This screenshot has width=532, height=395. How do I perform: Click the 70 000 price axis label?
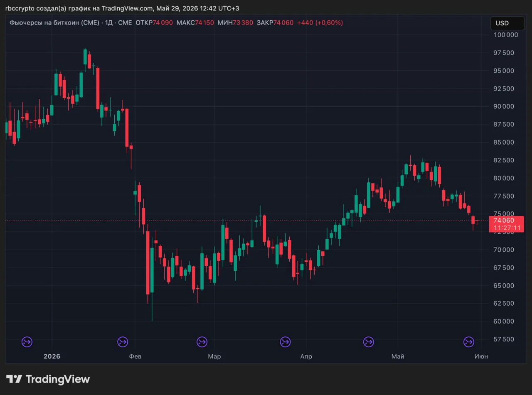coord(504,250)
